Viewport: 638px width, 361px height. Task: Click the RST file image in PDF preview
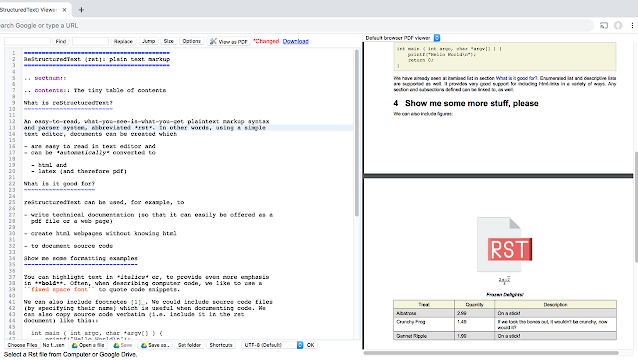tap(505, 245)
